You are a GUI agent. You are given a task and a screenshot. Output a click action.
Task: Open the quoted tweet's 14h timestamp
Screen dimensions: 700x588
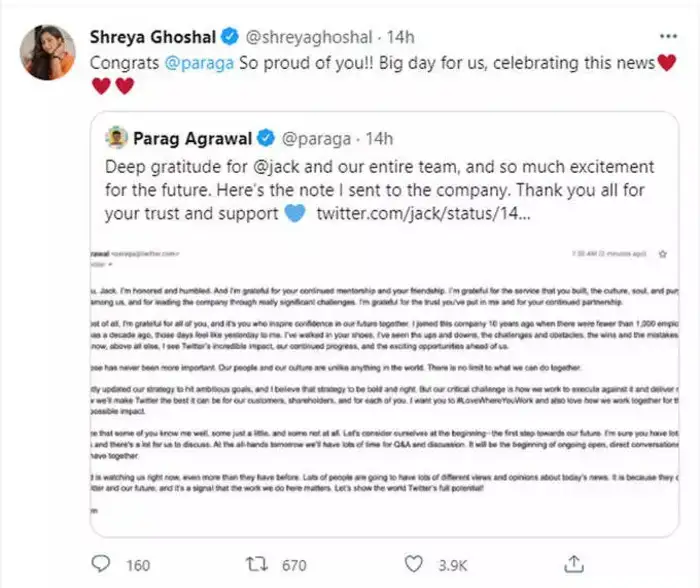380,136
